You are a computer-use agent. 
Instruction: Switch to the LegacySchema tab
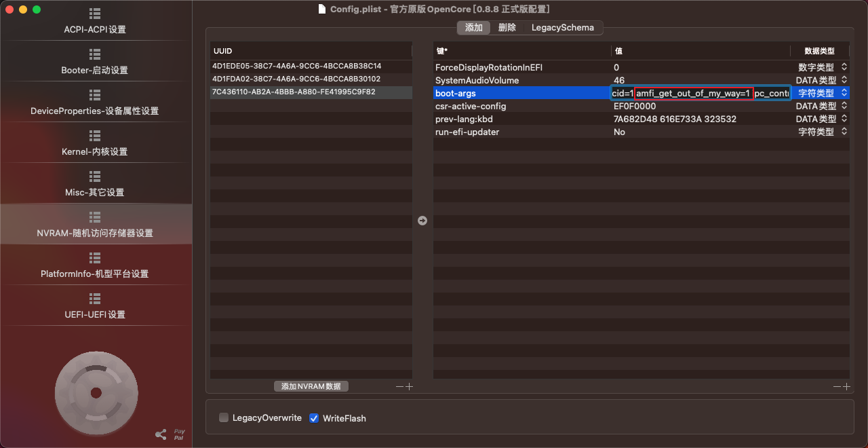pos(562,28)
